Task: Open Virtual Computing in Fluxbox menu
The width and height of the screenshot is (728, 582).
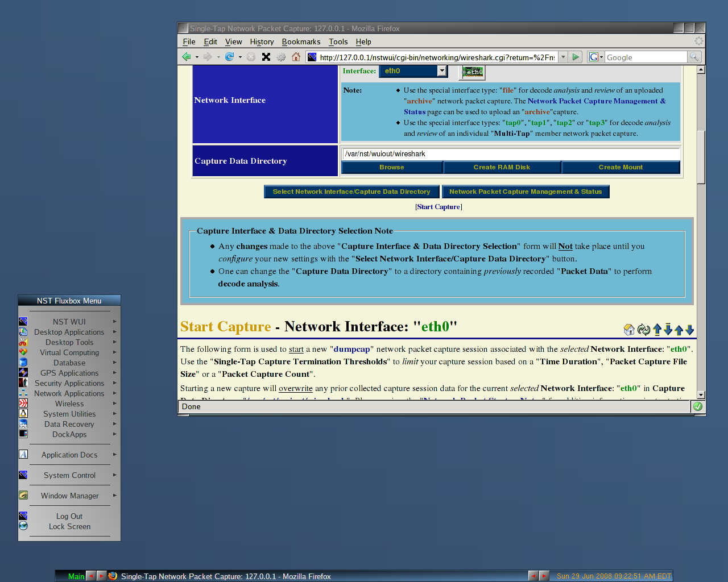Action: pyautogui.click(x=69, y=352)
